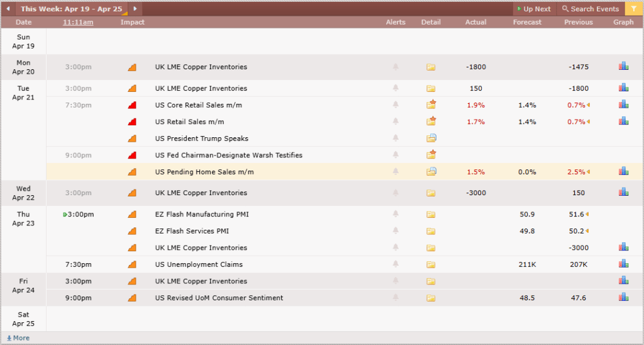This screenshot has height=345, width=644.
Task: Go to next week with right arrow
Action: [x=135, y=9]
